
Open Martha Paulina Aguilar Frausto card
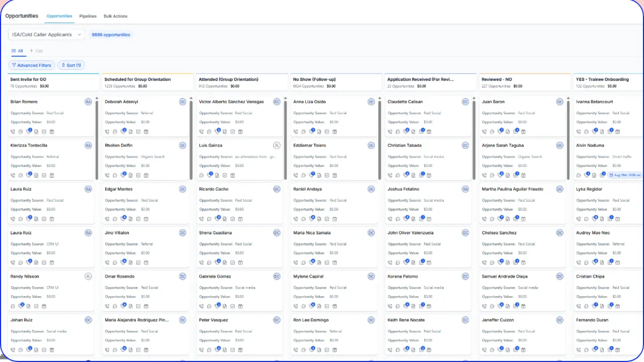(x=523, y=203)
